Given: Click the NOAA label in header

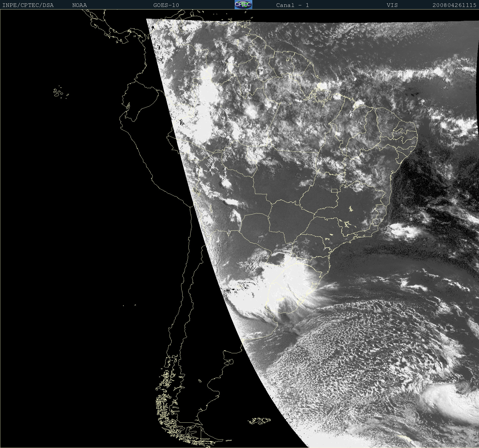Looking at the screenshot, I should click(79, 5).
